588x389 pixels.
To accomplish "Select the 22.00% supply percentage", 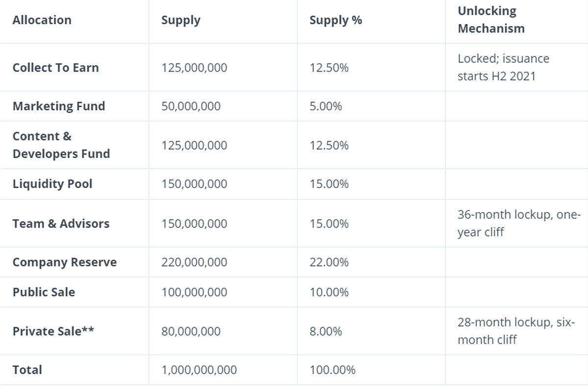I will 329,262.
